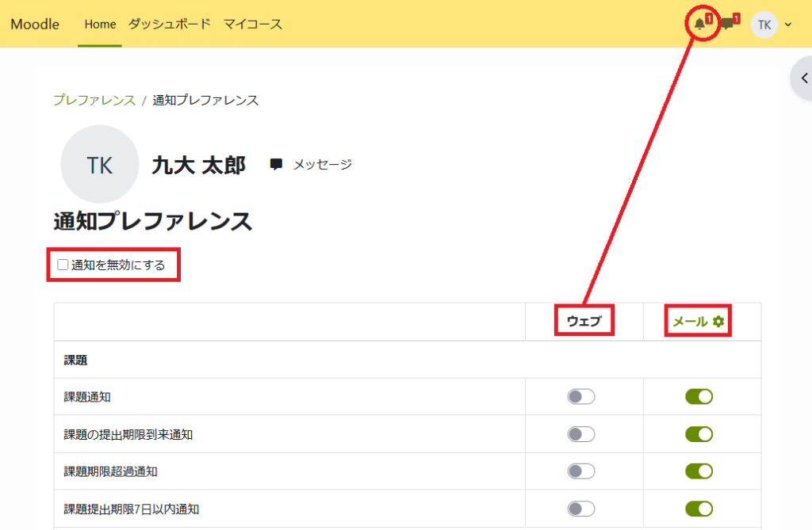Viewport: 812px width, 530px height.
Task: Click the large TK profile picture
Action: pos(99,165)
